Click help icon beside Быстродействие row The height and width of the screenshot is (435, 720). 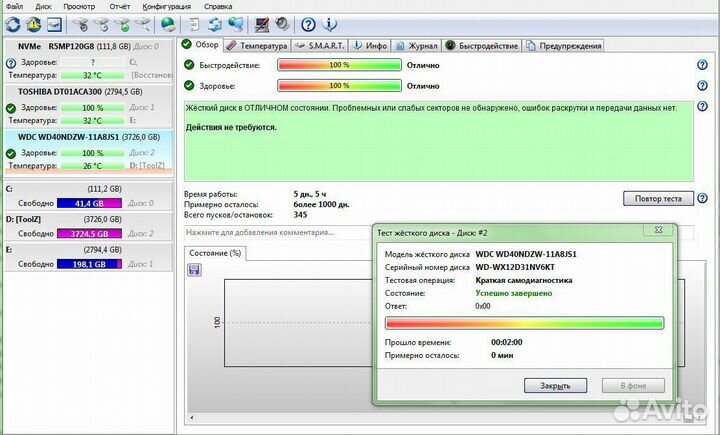coord(702,65)
